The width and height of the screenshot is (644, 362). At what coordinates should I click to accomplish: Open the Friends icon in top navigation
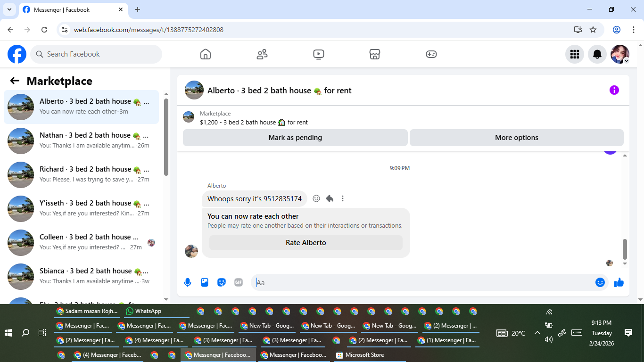262,54
